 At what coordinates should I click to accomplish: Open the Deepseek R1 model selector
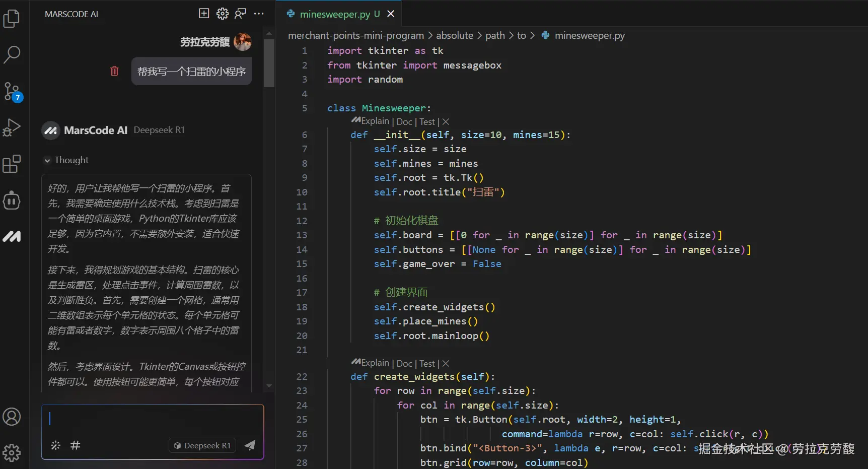202,445
